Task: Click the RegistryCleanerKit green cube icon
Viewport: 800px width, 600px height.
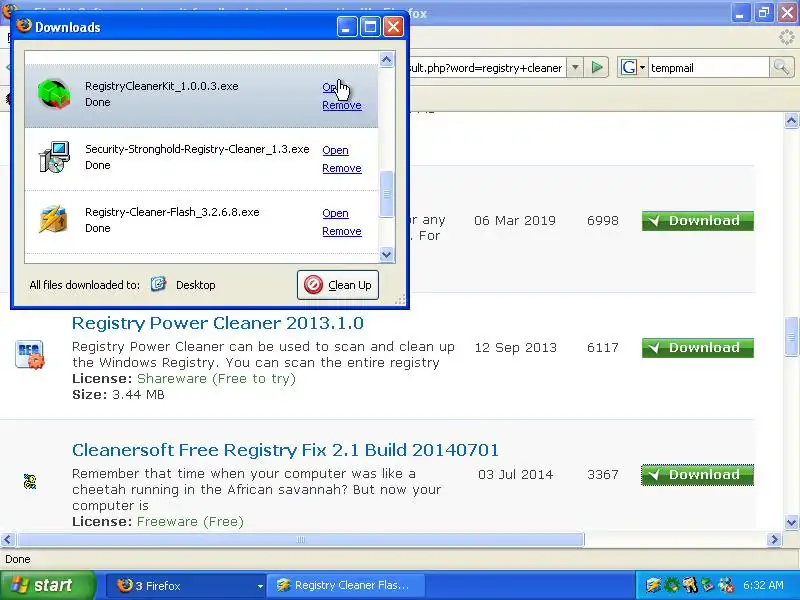Action: pos(54,94)
